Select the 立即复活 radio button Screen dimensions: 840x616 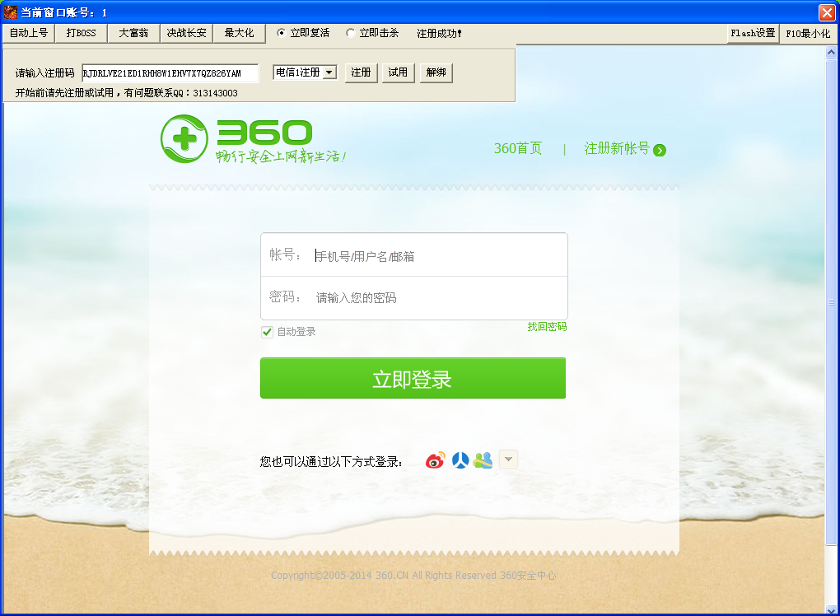pos(281,33)
